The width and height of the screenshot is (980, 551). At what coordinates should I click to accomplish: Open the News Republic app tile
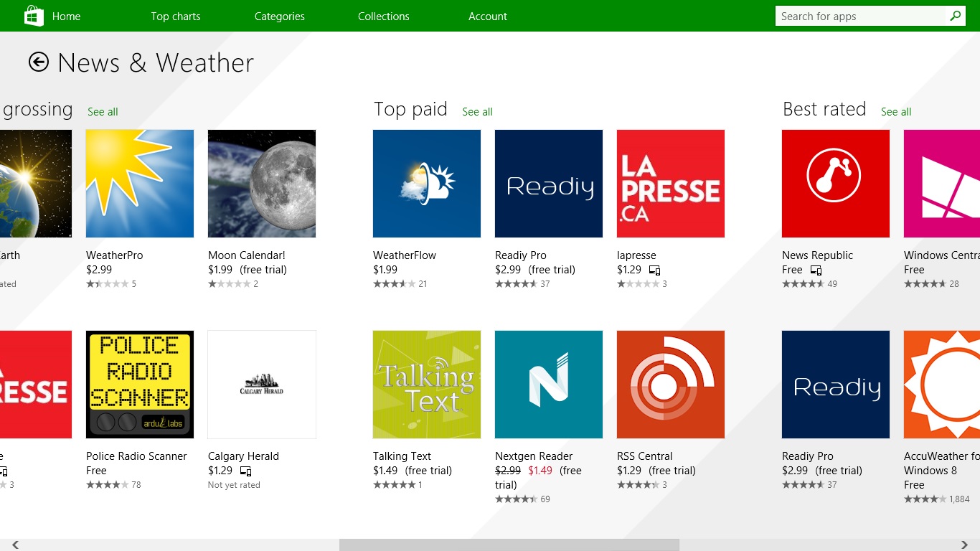click(836, 184)
